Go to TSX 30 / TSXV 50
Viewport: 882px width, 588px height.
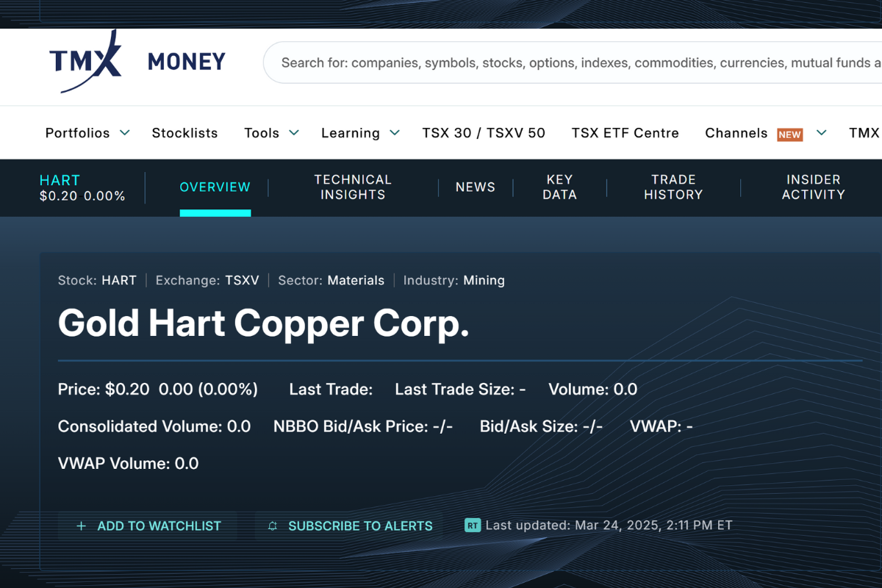484,133
